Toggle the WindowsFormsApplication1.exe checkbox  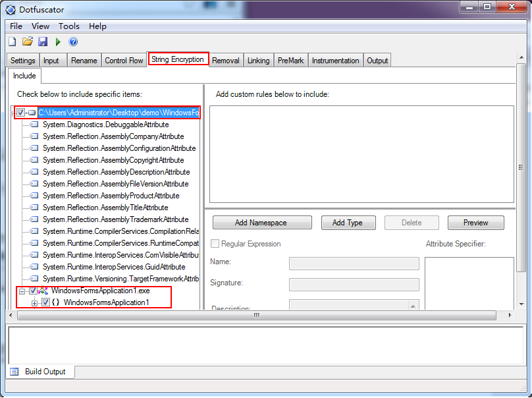click(x=33, y=291)
